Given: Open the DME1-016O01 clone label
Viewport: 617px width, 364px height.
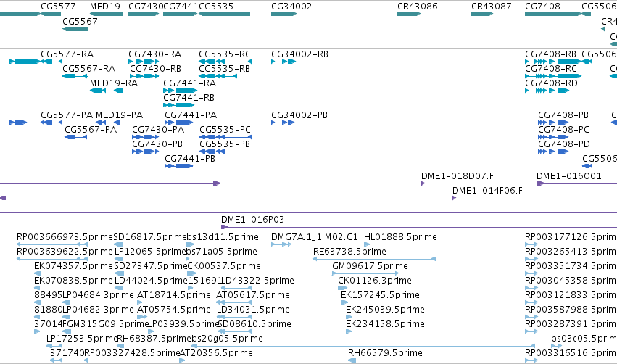Looking at the screenshot, I should coord(569,176).
